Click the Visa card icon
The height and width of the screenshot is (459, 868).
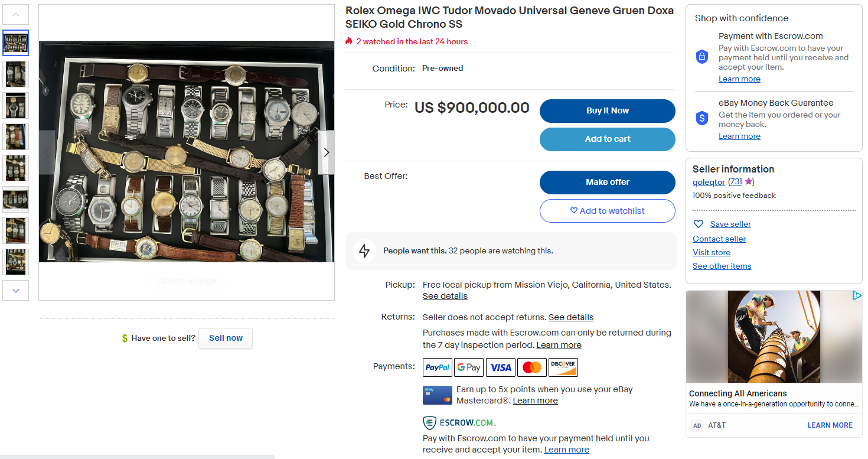click(x=501, y=367)
